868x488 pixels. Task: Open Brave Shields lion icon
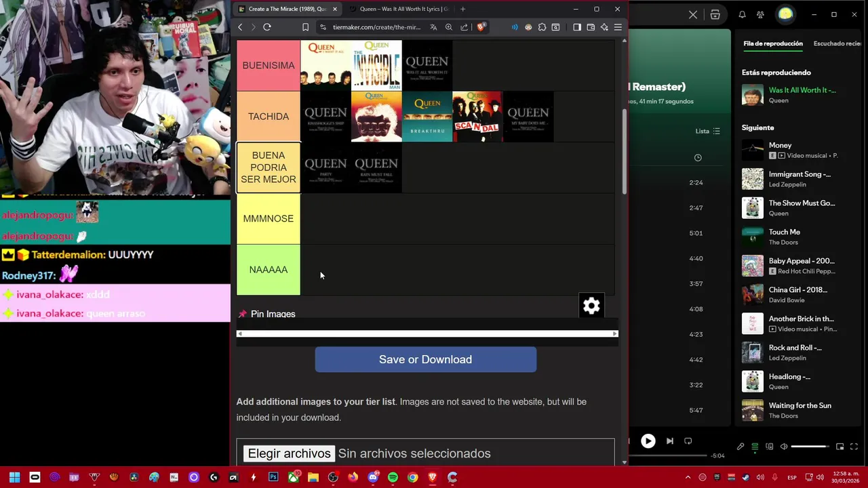click(481, 27)
